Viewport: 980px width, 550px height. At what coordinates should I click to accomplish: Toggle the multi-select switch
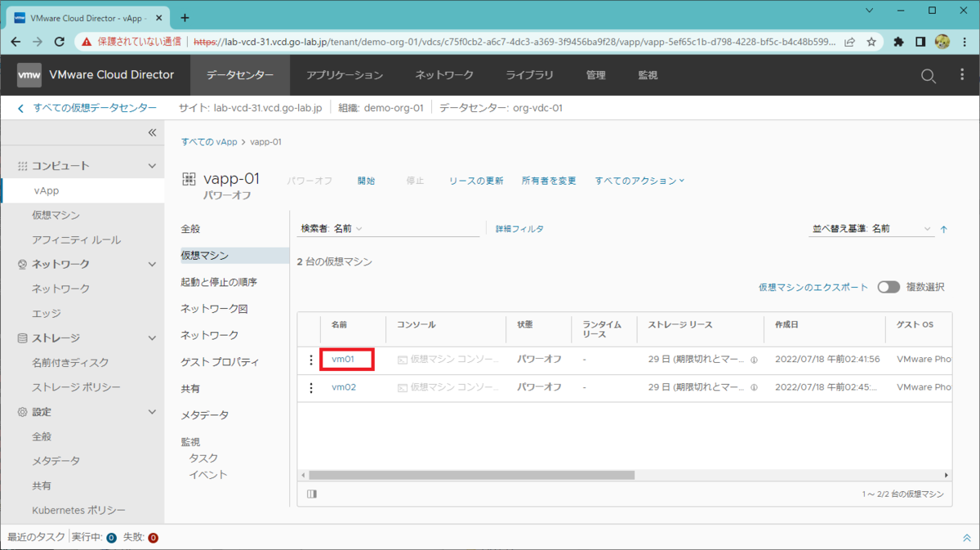889,287
